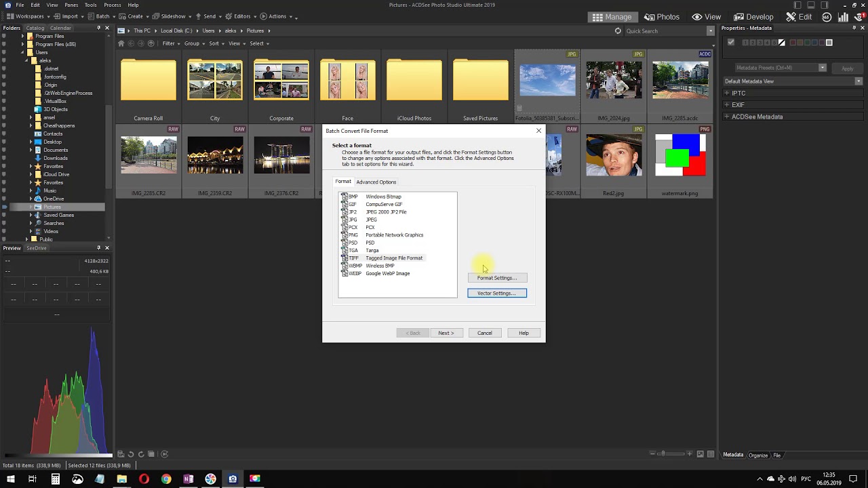Image resolution: width=868 pixels, height=488 pixels.
Task: Set rating 1 in metadata panel
Action: [x=745, y=43]
